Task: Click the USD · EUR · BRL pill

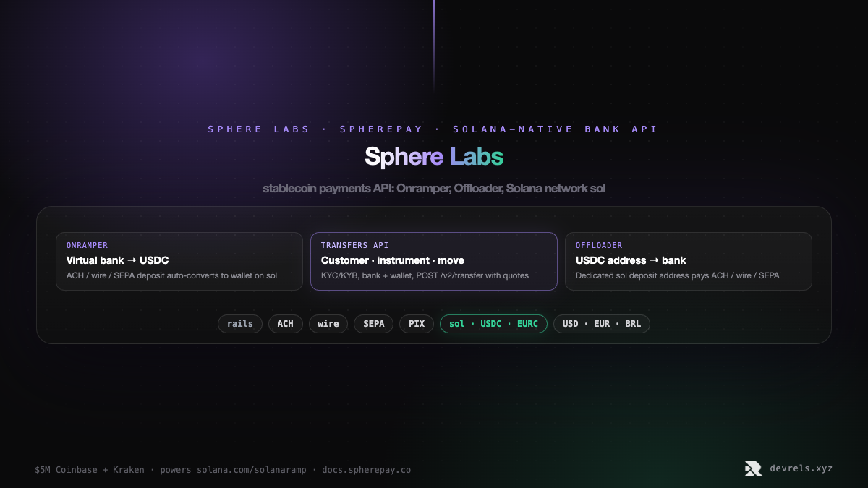Action: tap(602, 324)
